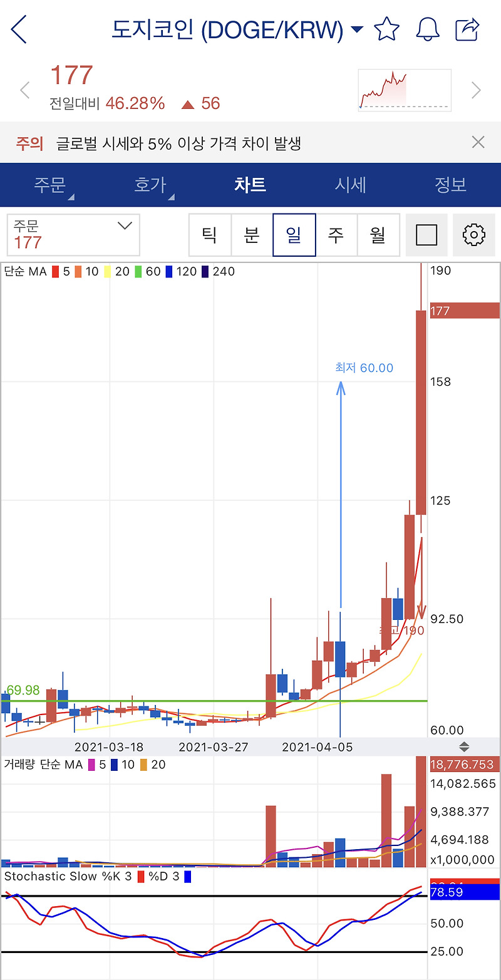Click the current price tag 177 on axis

pos(465,311)
